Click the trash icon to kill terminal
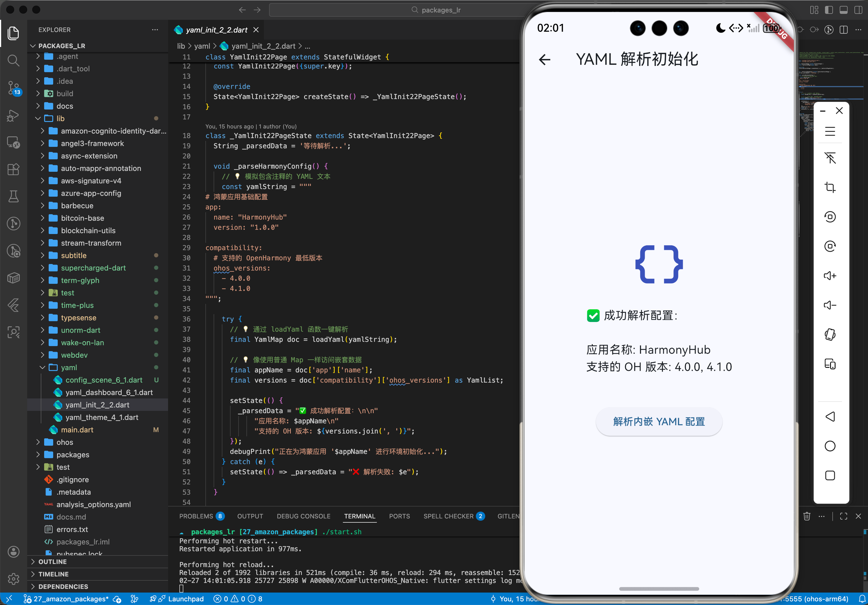 coord(807,516)
